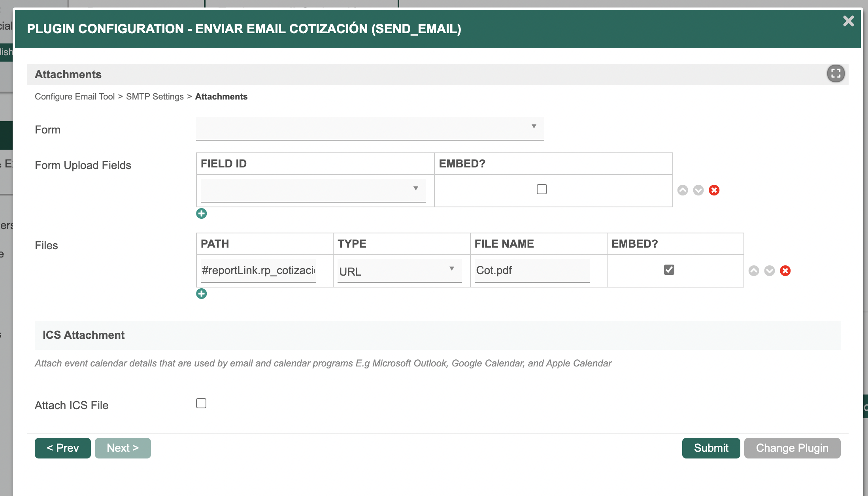The height and width of the screenshot is (496, 868).
Task: Delete the Form Upload Fields row
Action: tap(714, 190)
